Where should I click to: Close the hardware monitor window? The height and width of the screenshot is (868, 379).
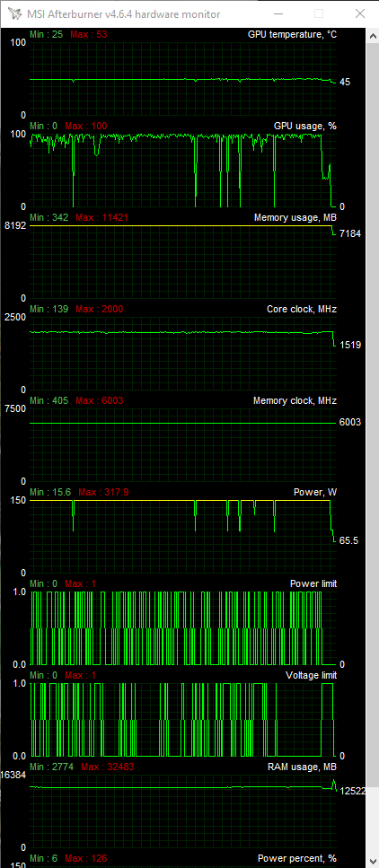point(360,14)
